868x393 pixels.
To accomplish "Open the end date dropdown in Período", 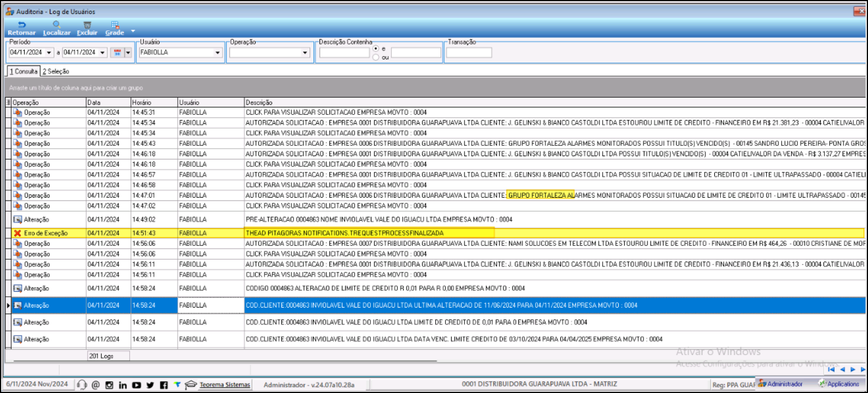I will [103, 53].
